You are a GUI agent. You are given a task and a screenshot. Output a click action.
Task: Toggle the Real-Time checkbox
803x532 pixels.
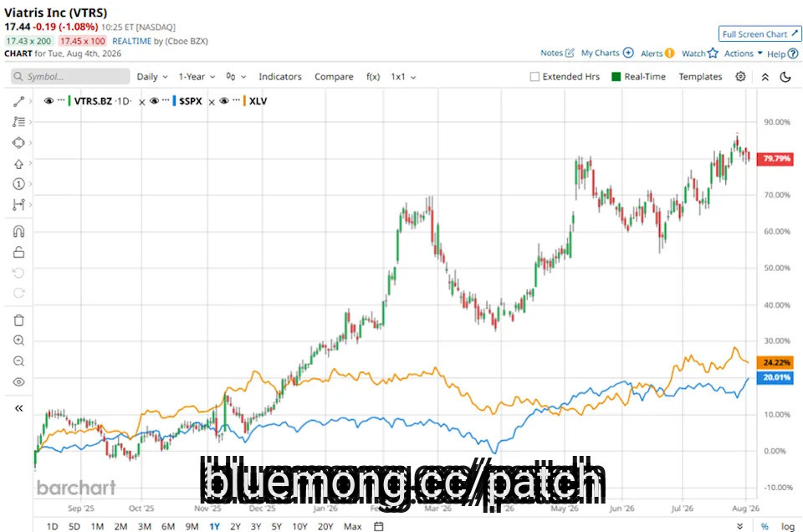[616, 77]
